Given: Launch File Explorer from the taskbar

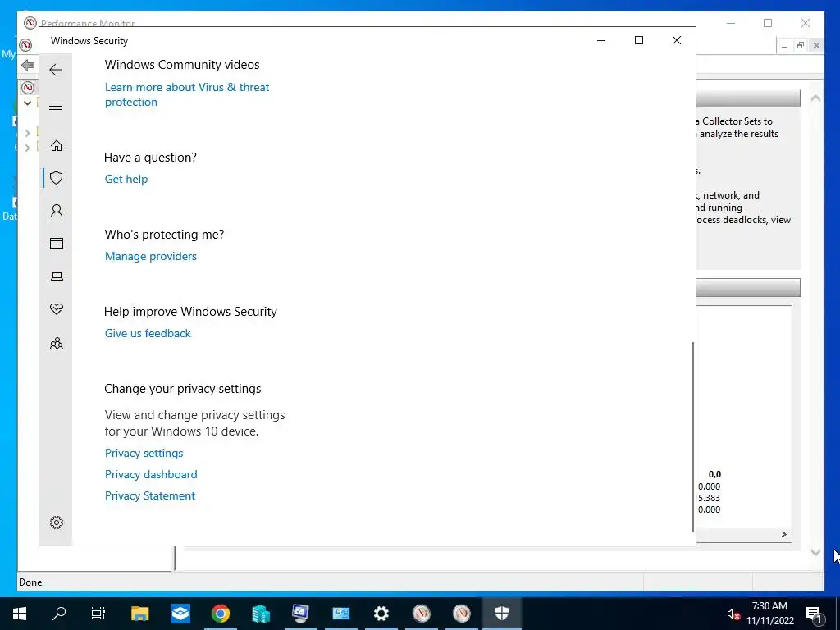Looking at the screenshot, I should (139, 614).
